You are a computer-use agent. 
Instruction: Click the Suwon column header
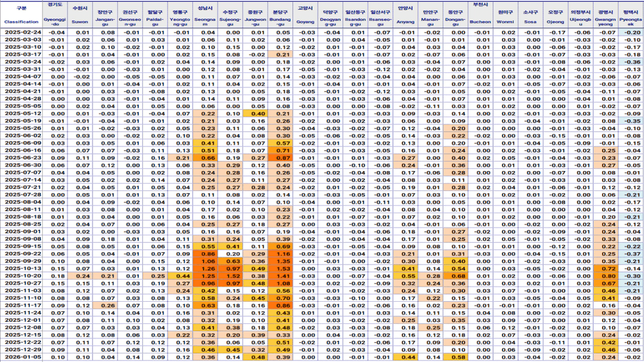click(80, 15)
